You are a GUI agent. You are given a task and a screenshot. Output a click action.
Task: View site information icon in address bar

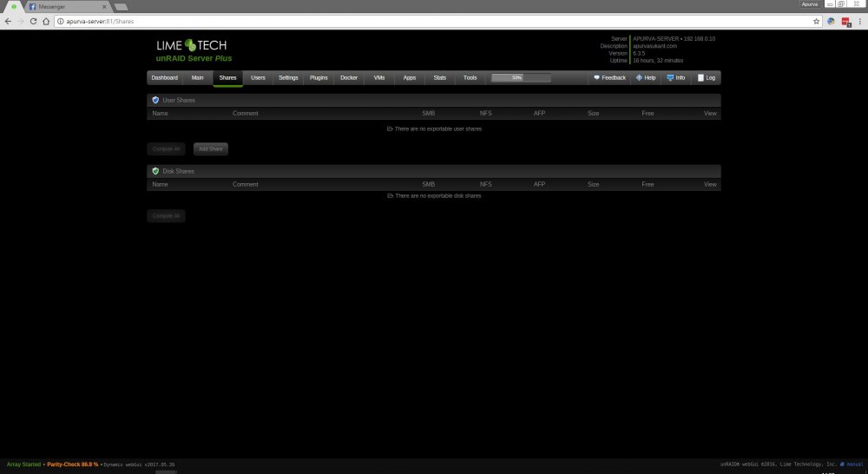61,22
